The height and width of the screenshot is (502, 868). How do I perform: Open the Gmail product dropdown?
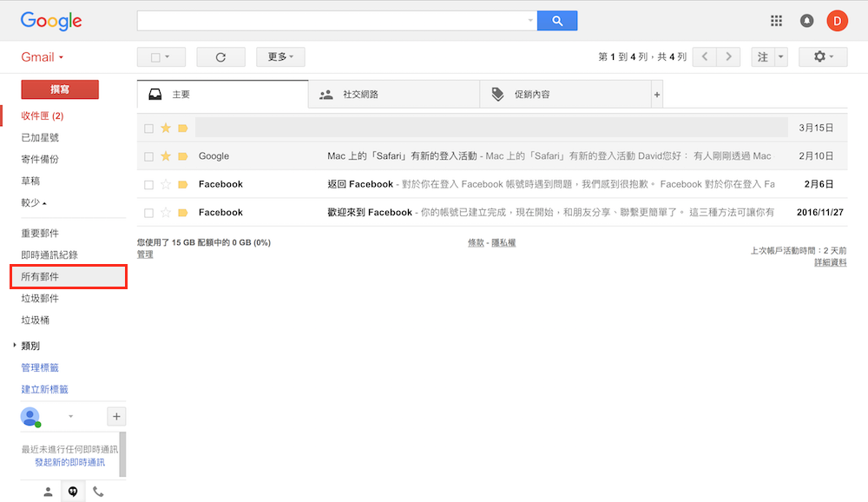click(x=42, y=57)
